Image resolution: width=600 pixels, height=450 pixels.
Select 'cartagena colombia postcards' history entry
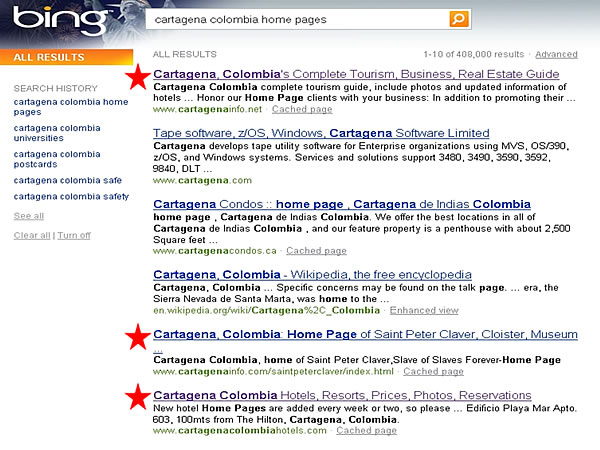(56, 160)
